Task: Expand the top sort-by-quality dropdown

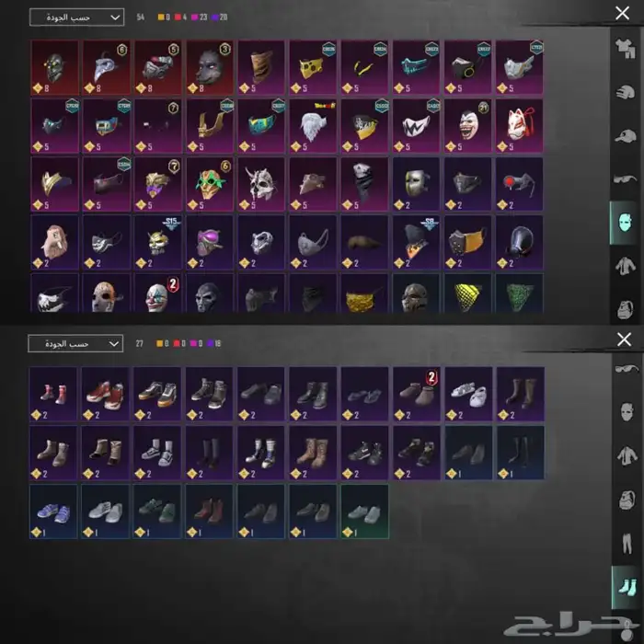Action: [x=76, y=17]
